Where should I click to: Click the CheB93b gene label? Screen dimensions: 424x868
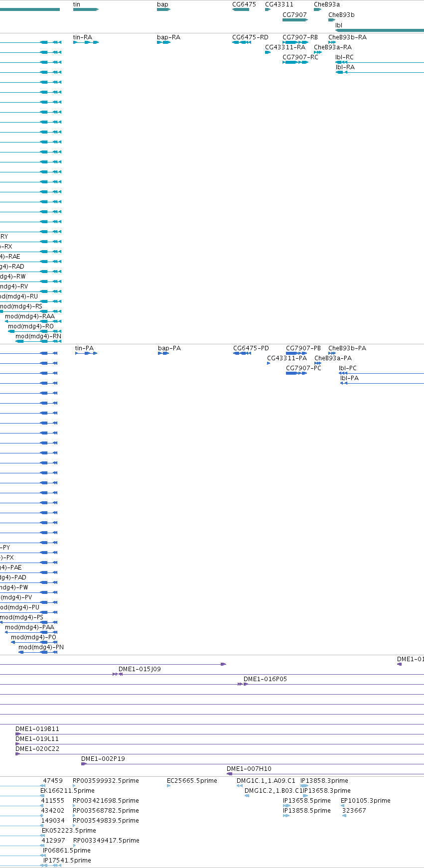(341, 14)
